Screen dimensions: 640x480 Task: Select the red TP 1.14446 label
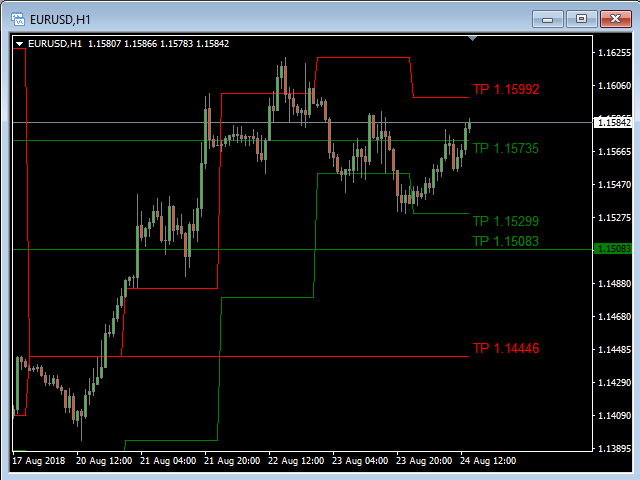(x=505, y=349)
